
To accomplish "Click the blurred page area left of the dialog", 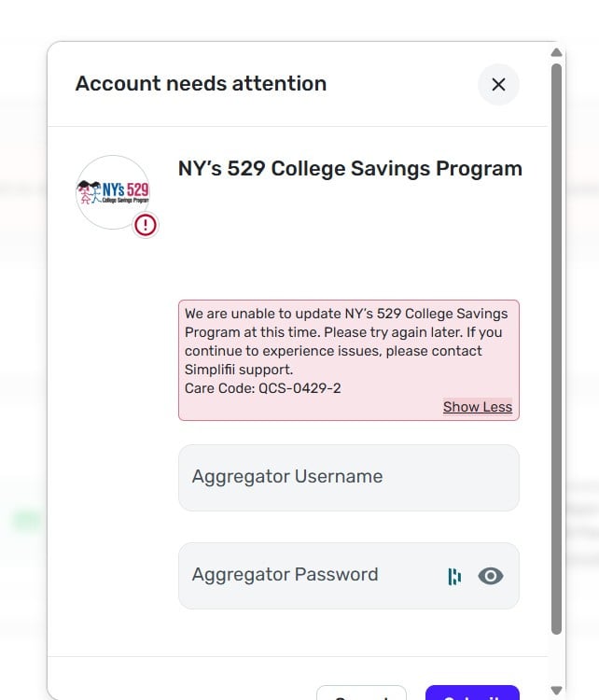I will coord(22,373).
